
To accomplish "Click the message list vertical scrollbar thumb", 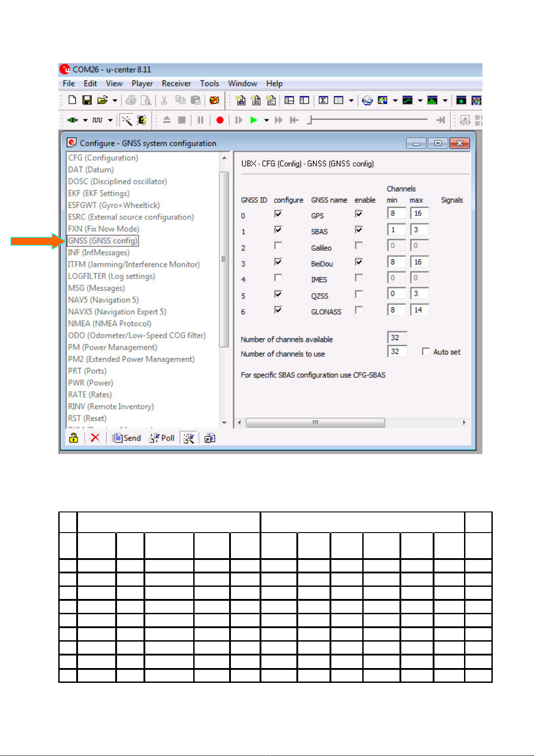I will coord(224,259).
